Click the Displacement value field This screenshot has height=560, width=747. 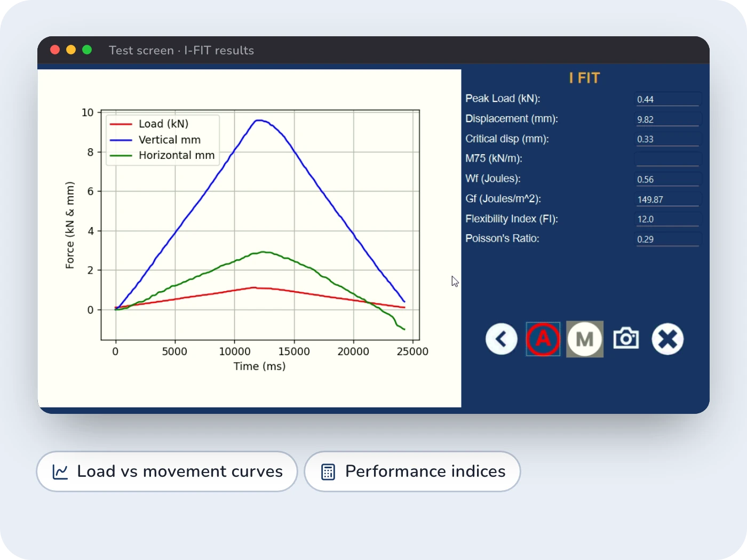coord(667,119)
